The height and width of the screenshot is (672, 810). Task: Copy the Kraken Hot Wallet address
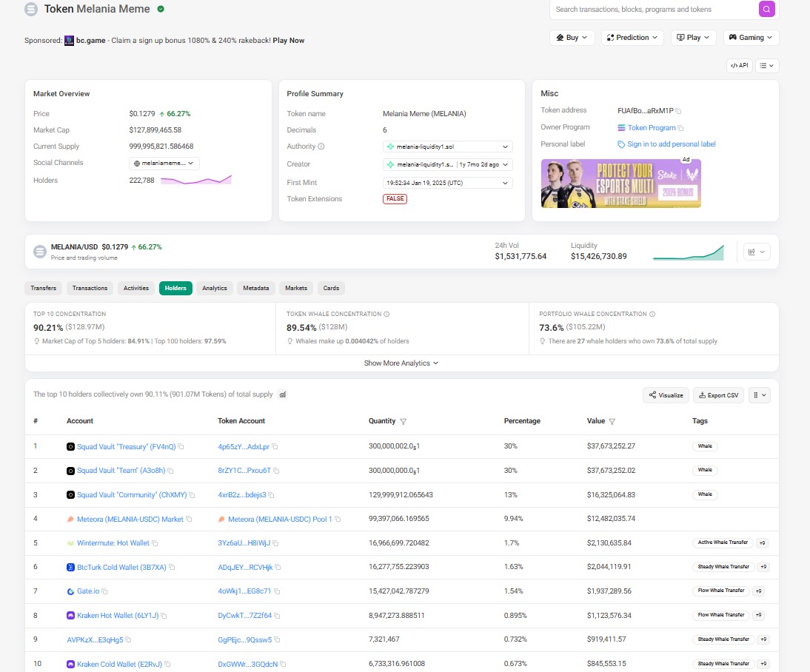point(164,616)
